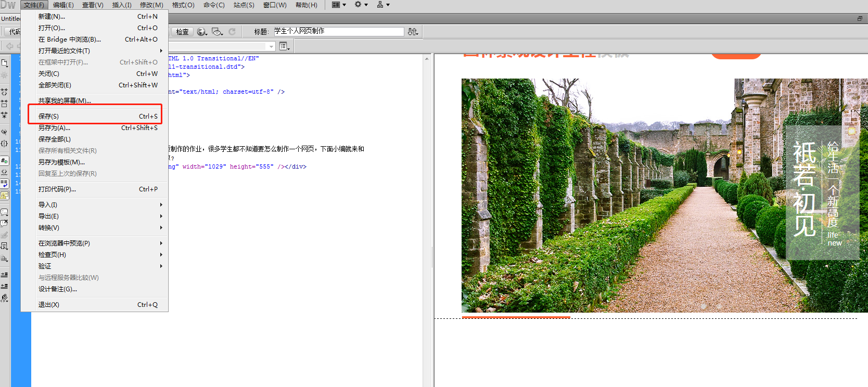Open the 站点(S) menu
This screenshot has height=387, width=868.
(244, 5)
